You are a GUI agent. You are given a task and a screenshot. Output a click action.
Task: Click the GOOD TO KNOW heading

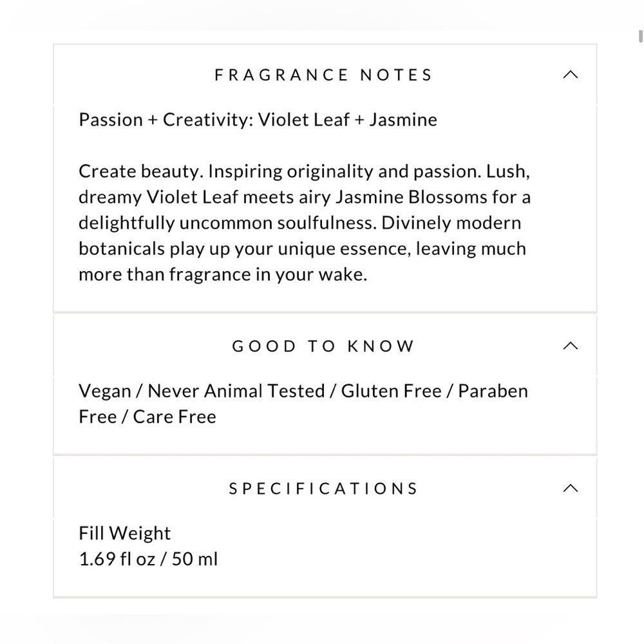click(x=324, y=346)
